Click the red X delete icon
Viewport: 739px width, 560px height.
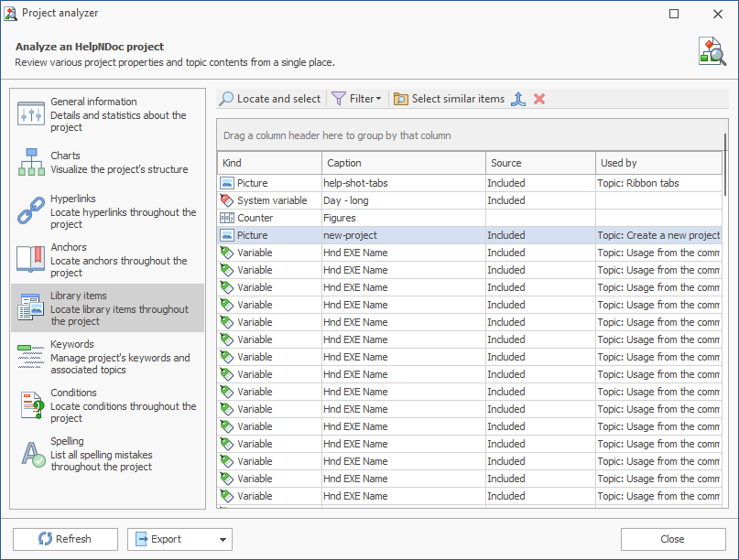click(539, 99)
